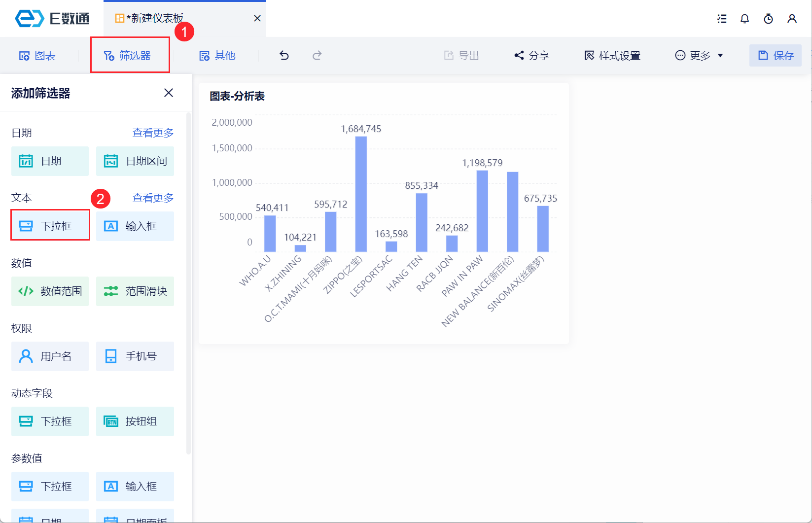Click the 保存 button
This screenshot has width=812, height=523.
tap(776, 55)
